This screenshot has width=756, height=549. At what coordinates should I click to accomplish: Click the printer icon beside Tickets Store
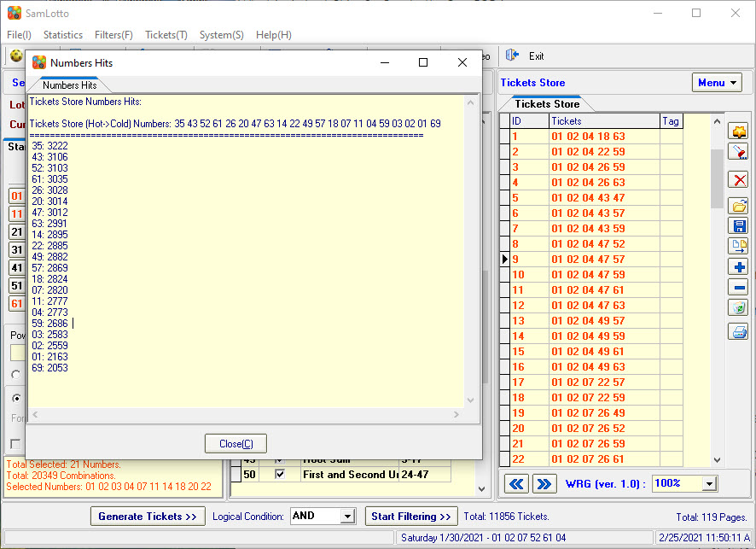738,332
